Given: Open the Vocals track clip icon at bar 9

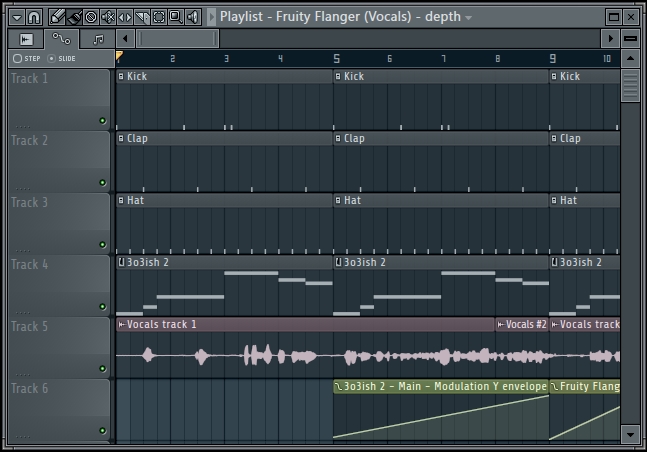Looking at the screenshot, I should 555,325.
